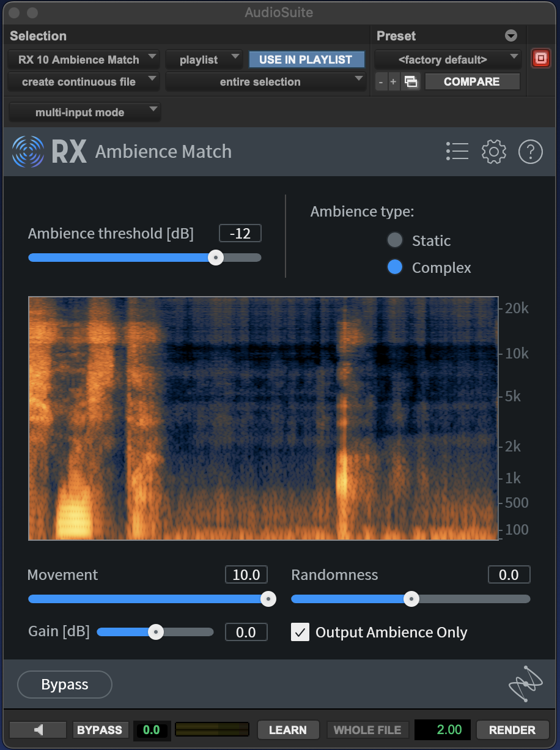Viewport: 560px width, 750px height.
Task: Click the Preset header label
Action: pyautogui.click(x=396, y=36)
